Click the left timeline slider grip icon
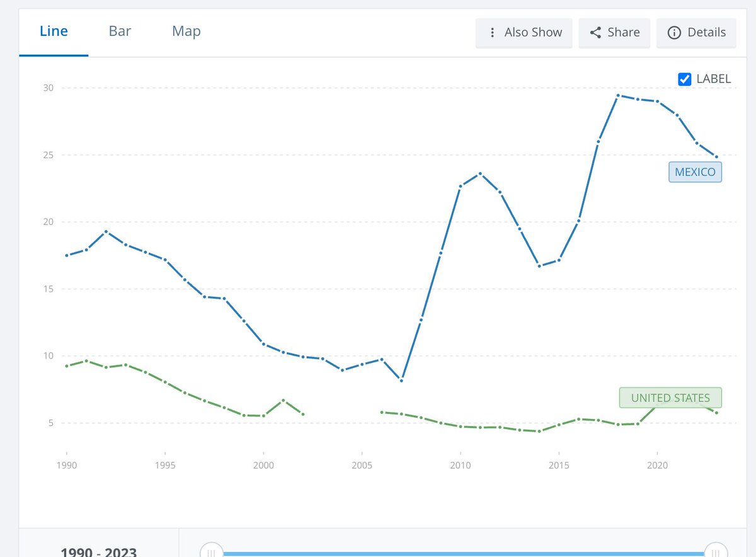 pos(212,551)
